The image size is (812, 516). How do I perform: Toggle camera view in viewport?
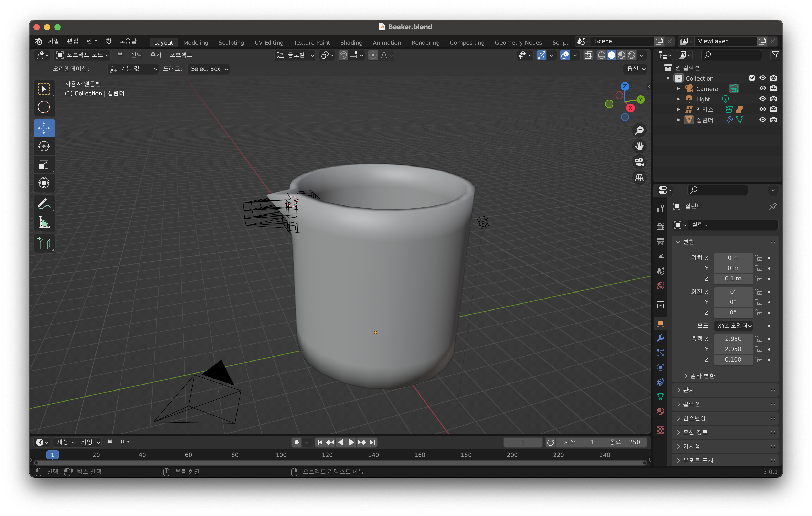point(639,162)
